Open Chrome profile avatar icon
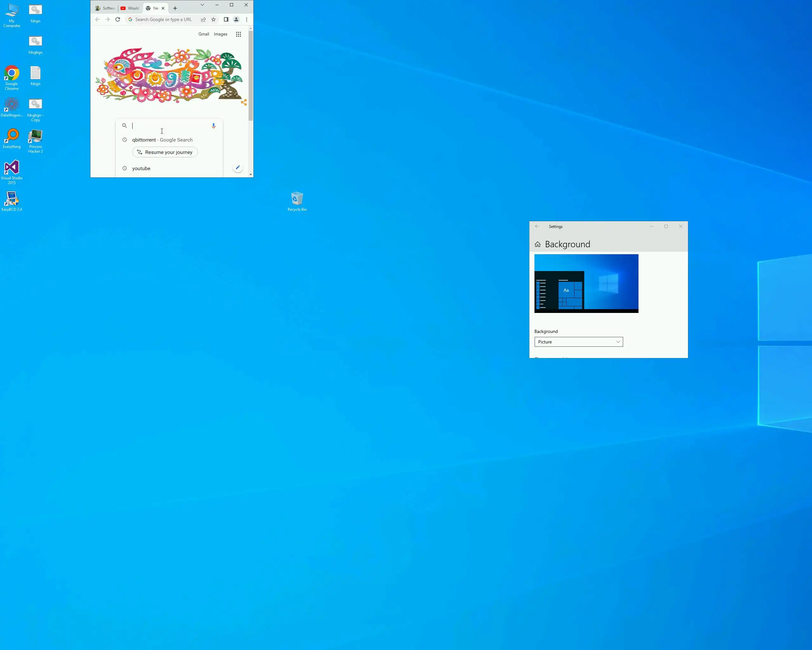 tap(236, 20)
